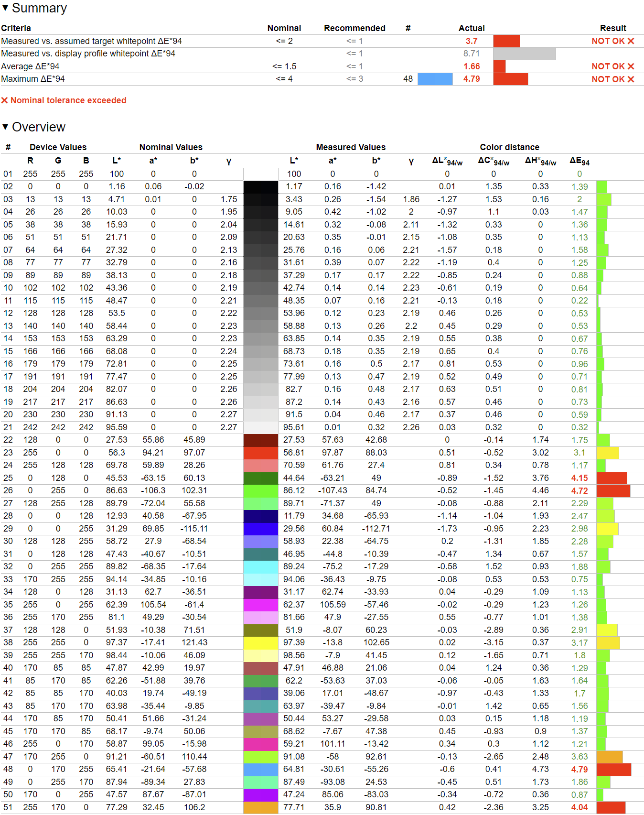
Task: Click the 'Device Values' header
Action: 58,147
